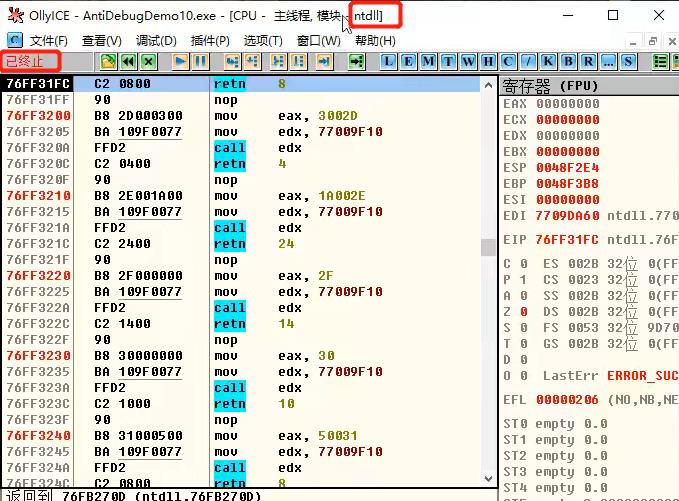
Task: Open the 文件(F) menu
Action: pos(48,40)
